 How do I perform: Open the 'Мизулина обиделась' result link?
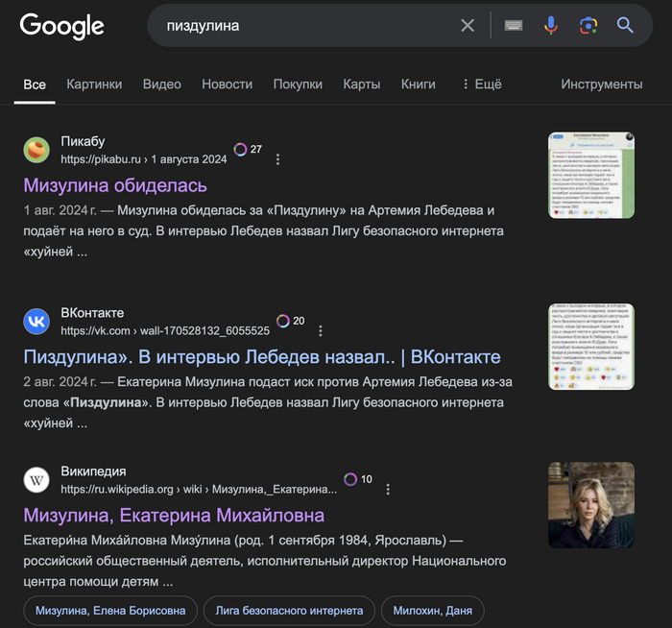tap(115, 185)
